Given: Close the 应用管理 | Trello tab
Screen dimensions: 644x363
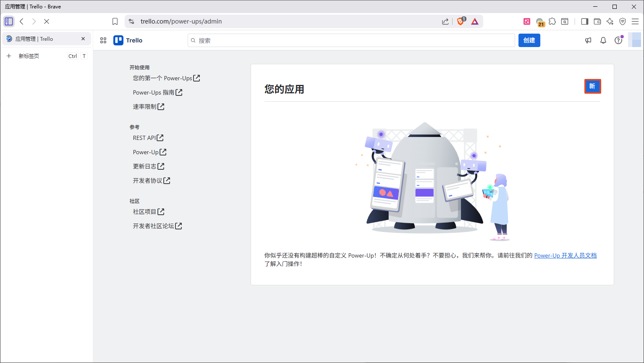Looking at the screenshot, I should coord(83,39).
